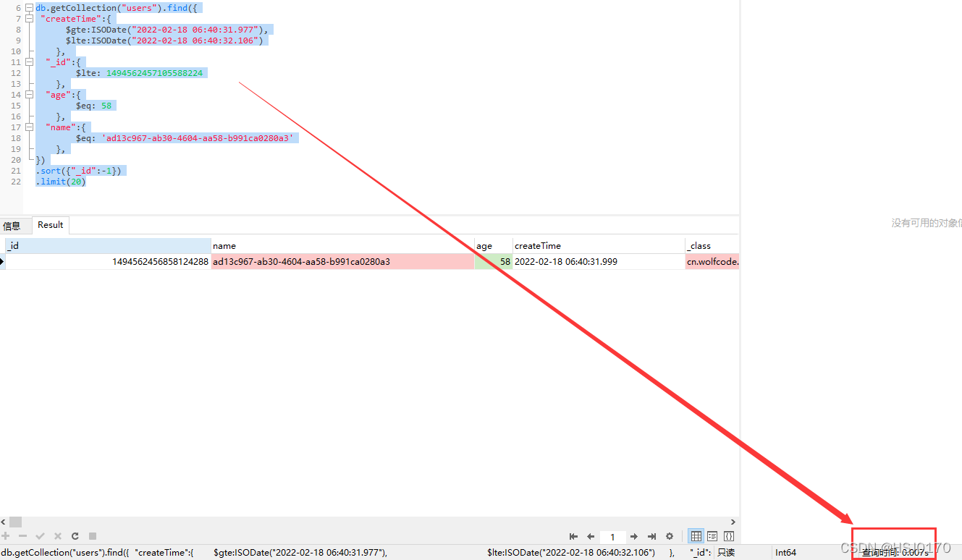Viewport: 962px width, 560px height.
Task: Collapse the name block at line 17
Action: 30,127
